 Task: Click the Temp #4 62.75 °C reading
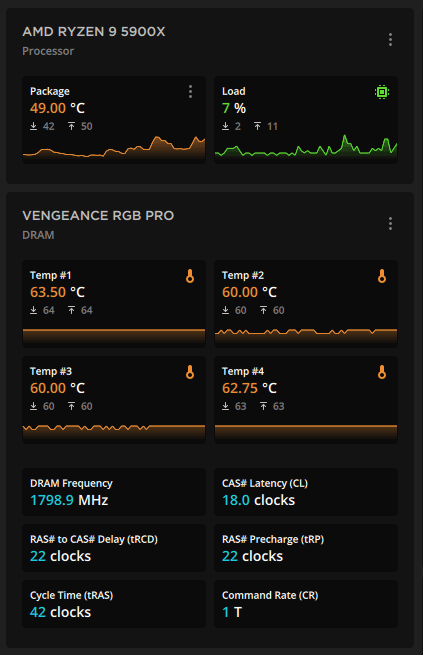(x=249, y=388)
